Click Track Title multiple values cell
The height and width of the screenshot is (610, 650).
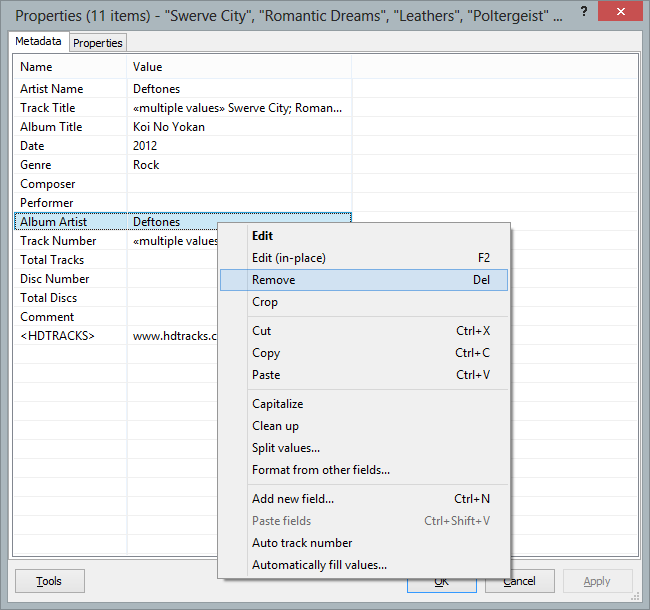click(238, 108)
